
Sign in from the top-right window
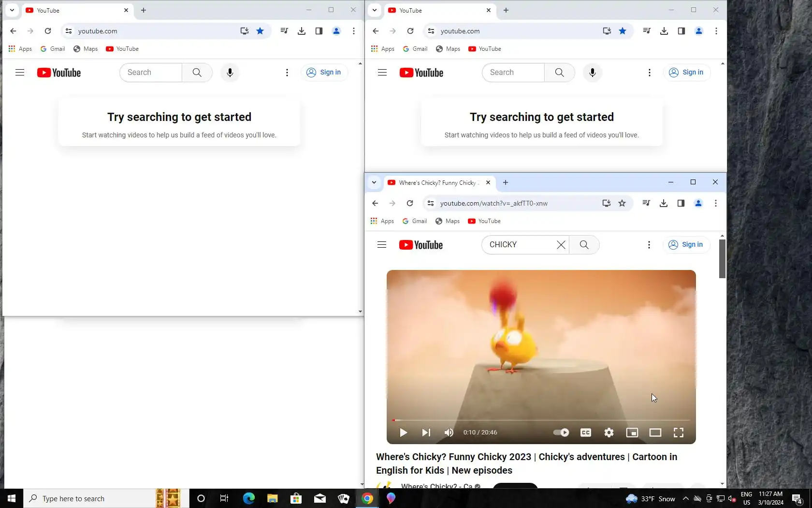point(686,73)
